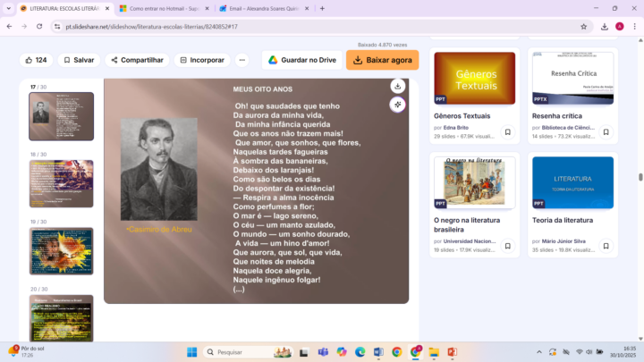Select the slide 18 thumbnail
The width and height of the screenshot is (644, 362).
[x=61, y=183]
